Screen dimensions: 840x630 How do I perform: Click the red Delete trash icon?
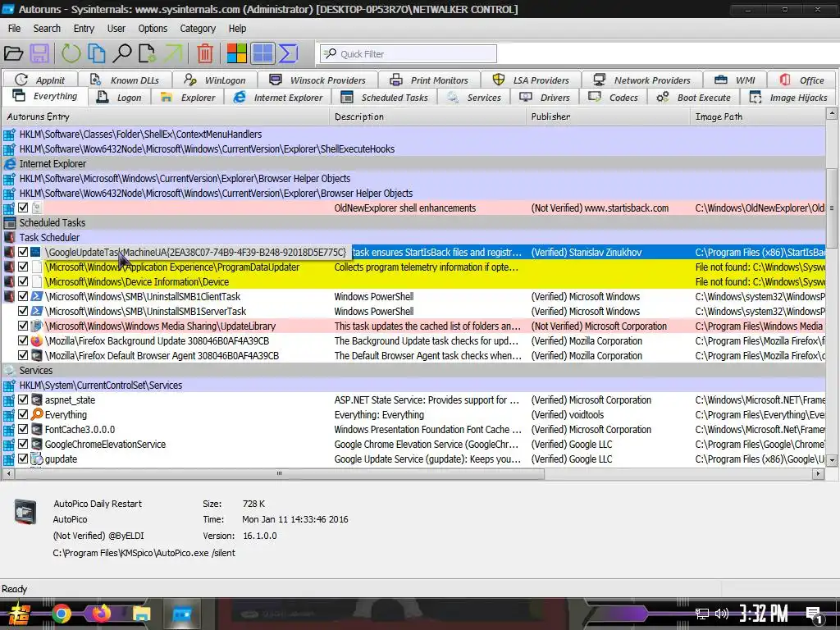click(204, 53)
